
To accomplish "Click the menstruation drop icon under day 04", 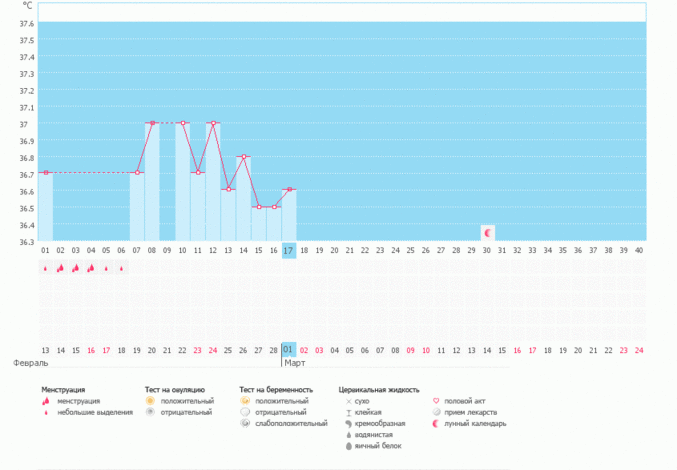I will (91, 268).
